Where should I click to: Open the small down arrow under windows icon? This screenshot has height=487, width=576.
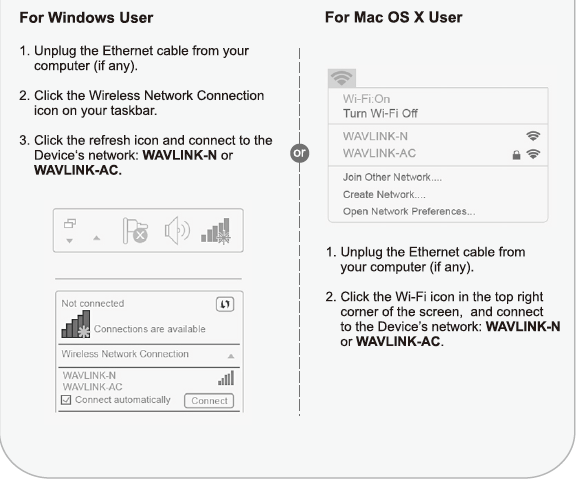69,241
